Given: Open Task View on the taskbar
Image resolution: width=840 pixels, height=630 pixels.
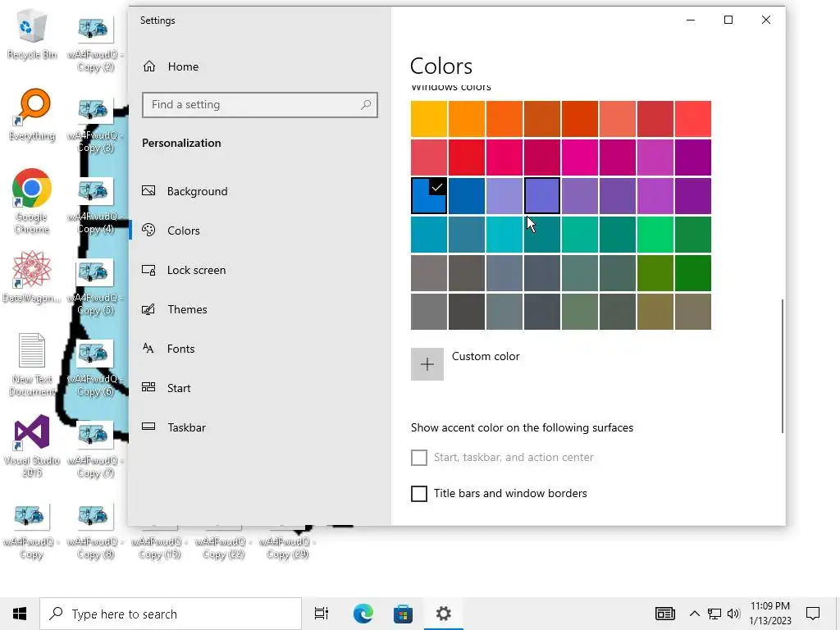Looking at the screenshot, I should pyautogui.click(x=322, y=614).
